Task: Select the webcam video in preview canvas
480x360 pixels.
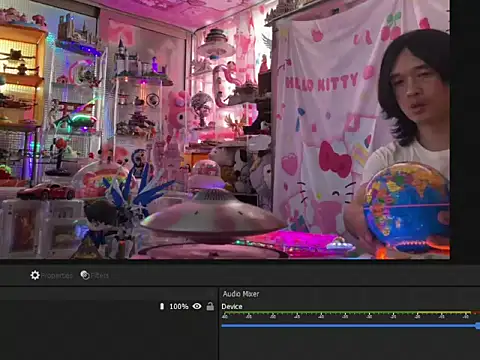Action: pos(225,129)
